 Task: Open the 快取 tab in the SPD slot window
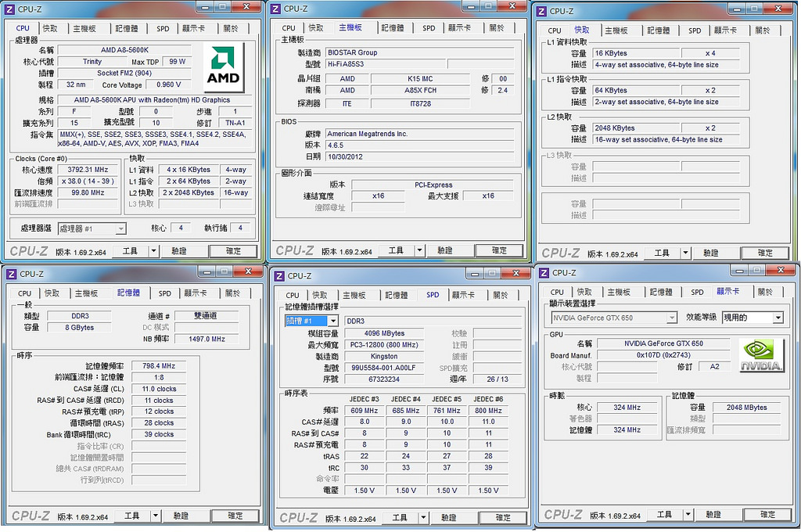(320, 296)
